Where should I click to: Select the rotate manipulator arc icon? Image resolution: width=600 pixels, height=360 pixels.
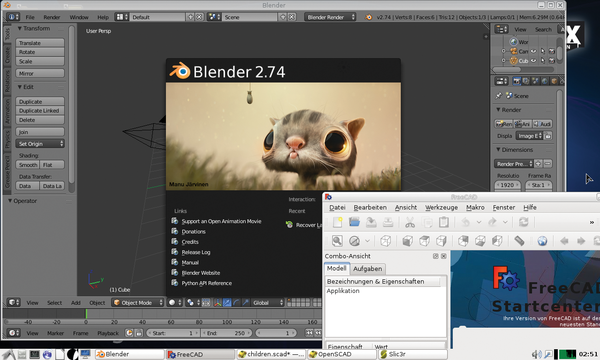236,303
